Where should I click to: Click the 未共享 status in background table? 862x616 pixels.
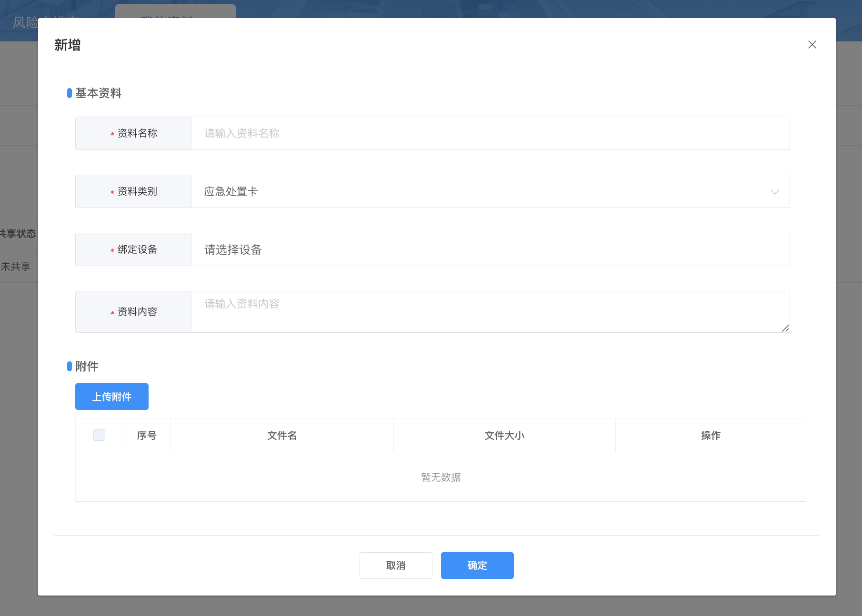coord(16,267)
